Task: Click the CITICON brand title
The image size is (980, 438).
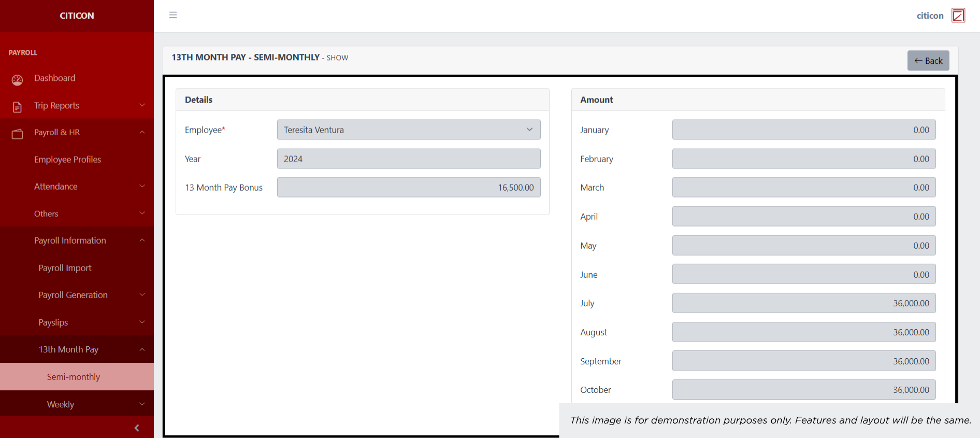Action: 77,16
